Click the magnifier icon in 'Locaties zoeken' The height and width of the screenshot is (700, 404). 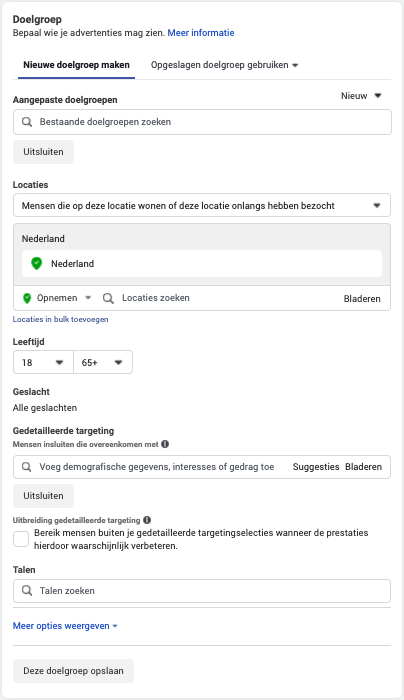coord(108,298)
